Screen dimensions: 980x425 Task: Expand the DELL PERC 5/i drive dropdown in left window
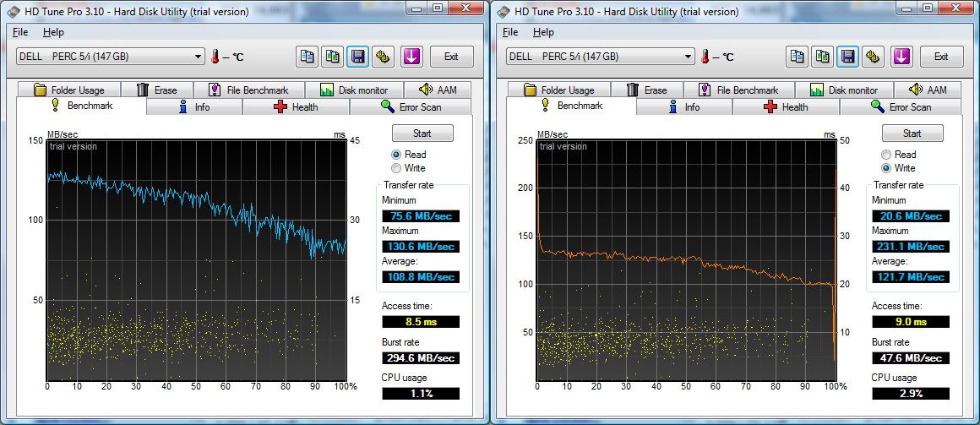tap(198, 57)
